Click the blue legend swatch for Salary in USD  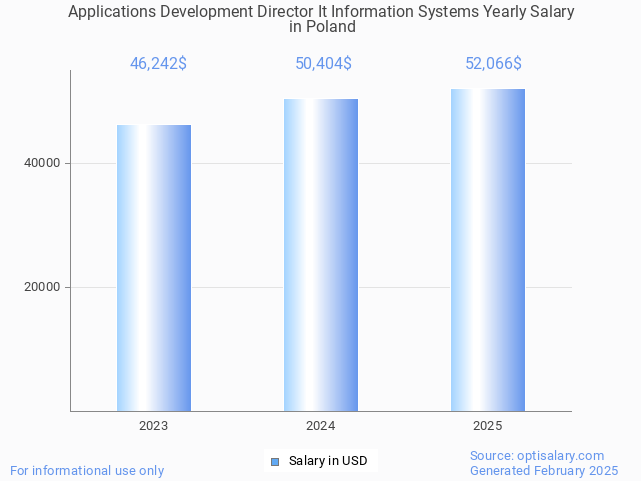coord(275,462)
